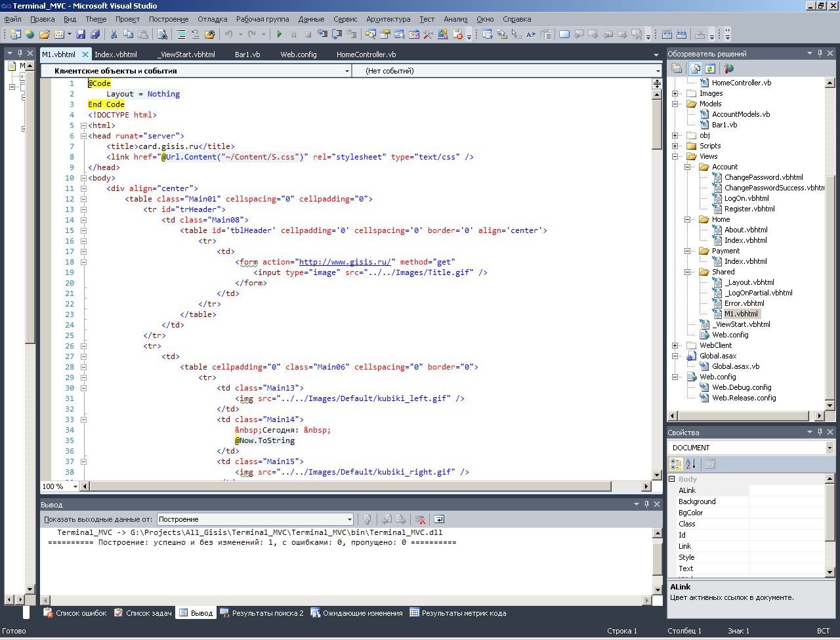The height and width of the screenshot is (640, 840).
Task: Toggle word wrap in the Output panel
Action: pyautogui.click(x=439, y=519)
